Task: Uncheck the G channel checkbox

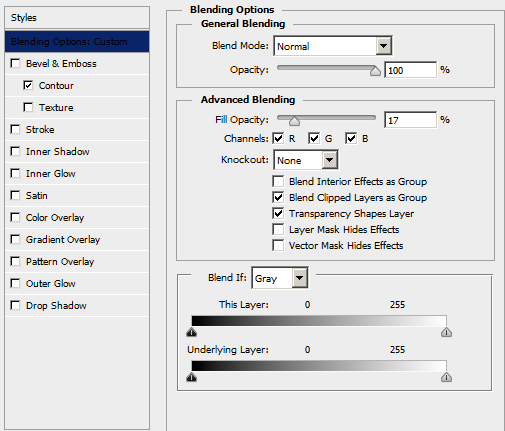Action: point(314,138)
